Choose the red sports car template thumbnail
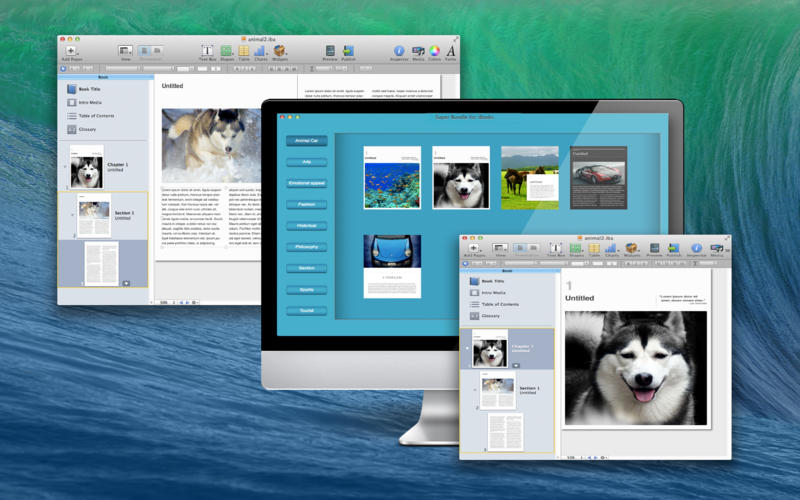 coord(598,178)
